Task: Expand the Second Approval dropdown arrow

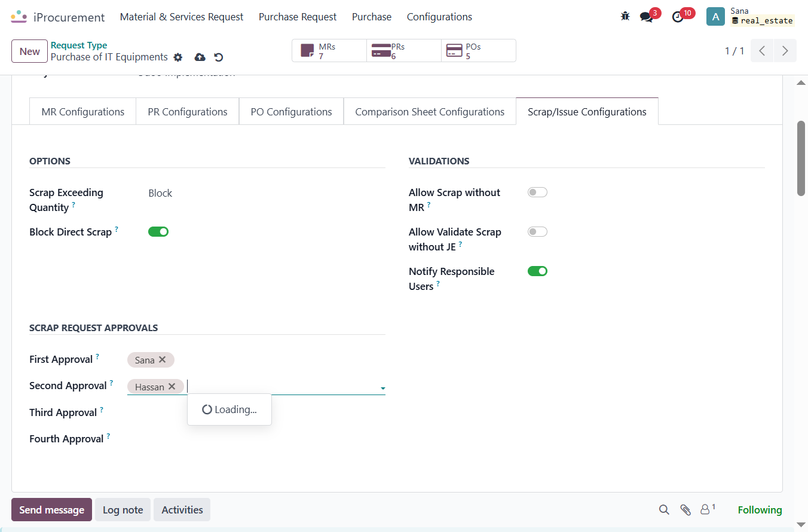Action: click(x=382, y=389)
